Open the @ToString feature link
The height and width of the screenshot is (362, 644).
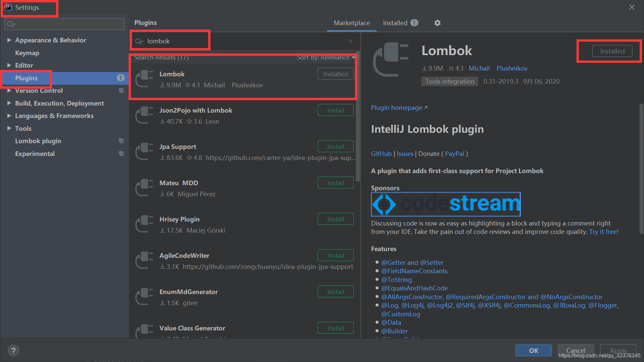(x=396, y=280)
